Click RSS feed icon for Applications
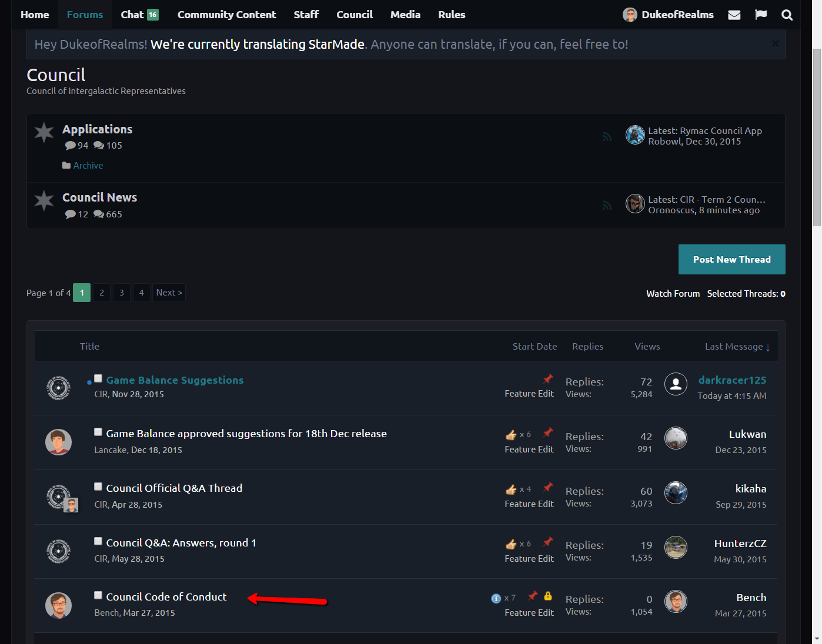The width and height of the screenshot is (822, 644). point(607,137)
